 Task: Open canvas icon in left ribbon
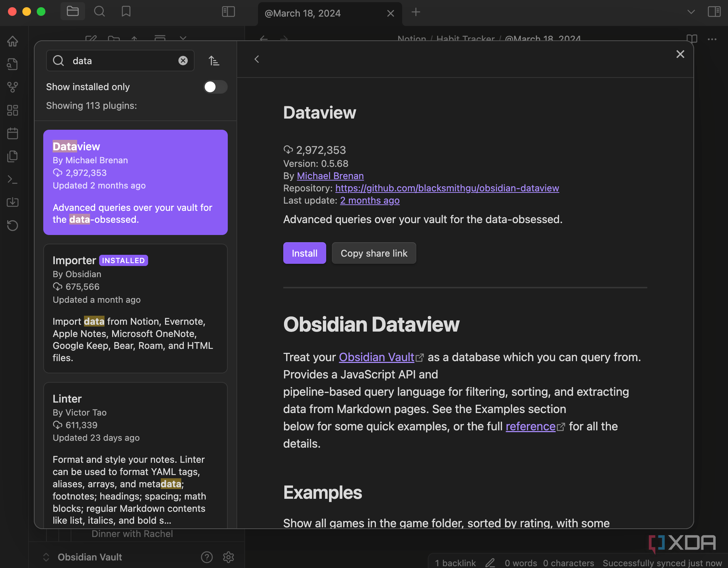pos(13,110)
